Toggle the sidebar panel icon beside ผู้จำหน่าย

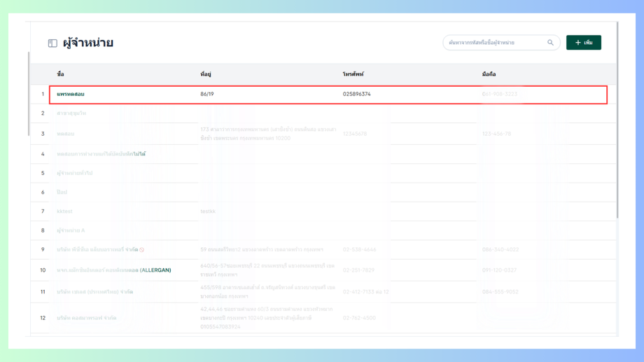[x=52, y=43]
